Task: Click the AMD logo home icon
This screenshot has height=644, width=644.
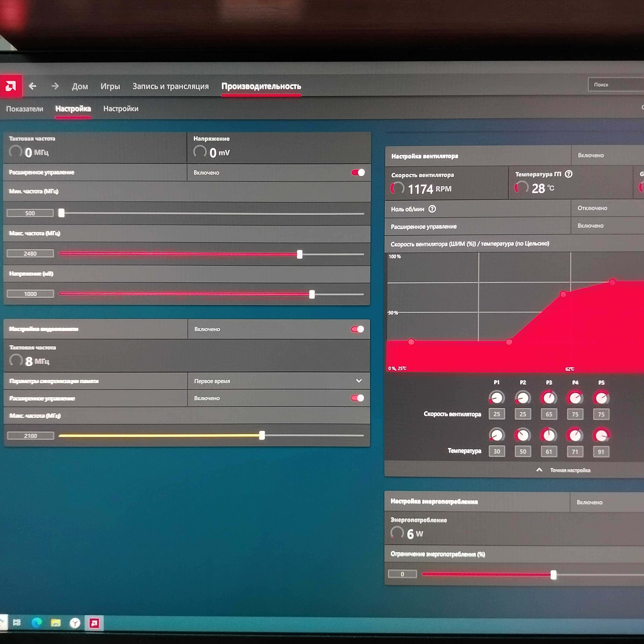Action: [11, 86]
